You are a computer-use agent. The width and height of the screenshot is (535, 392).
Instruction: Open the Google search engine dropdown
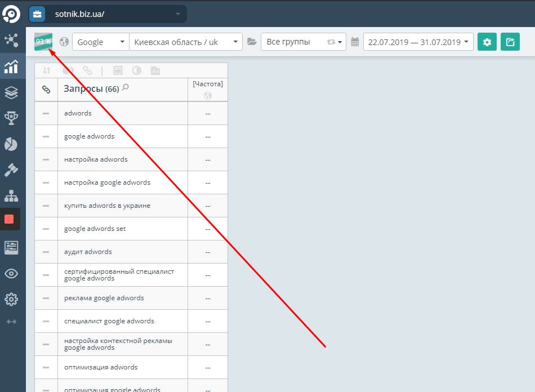[x=101, y=42]
